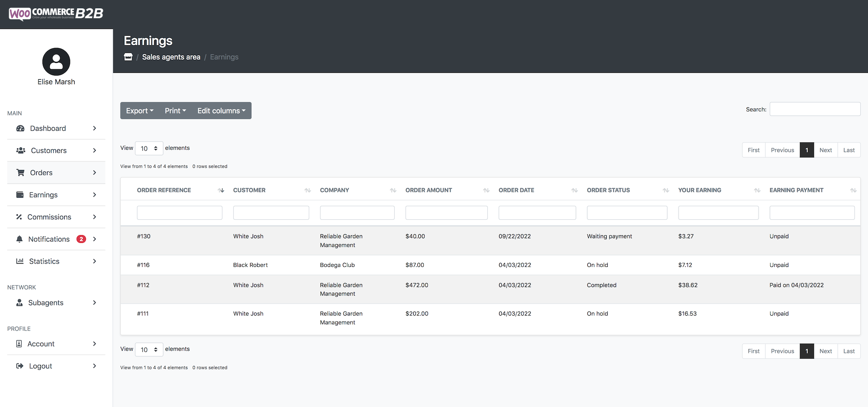Image resolution: width=868 pixels, height=407 pixels.
Task: Click the Statistics bar chart icon
Action: pos(20,261)
